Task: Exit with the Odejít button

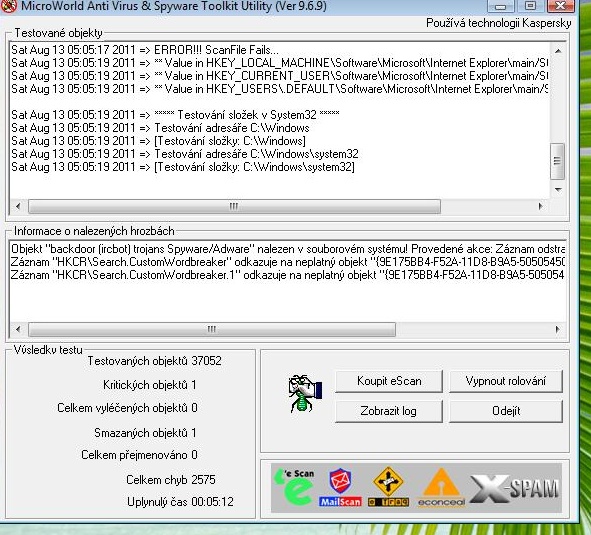Action: tap(506, 411)
